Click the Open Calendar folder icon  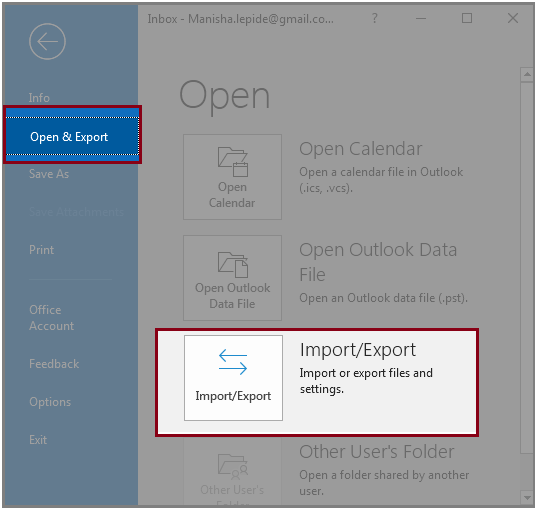(x=233, y=162)
